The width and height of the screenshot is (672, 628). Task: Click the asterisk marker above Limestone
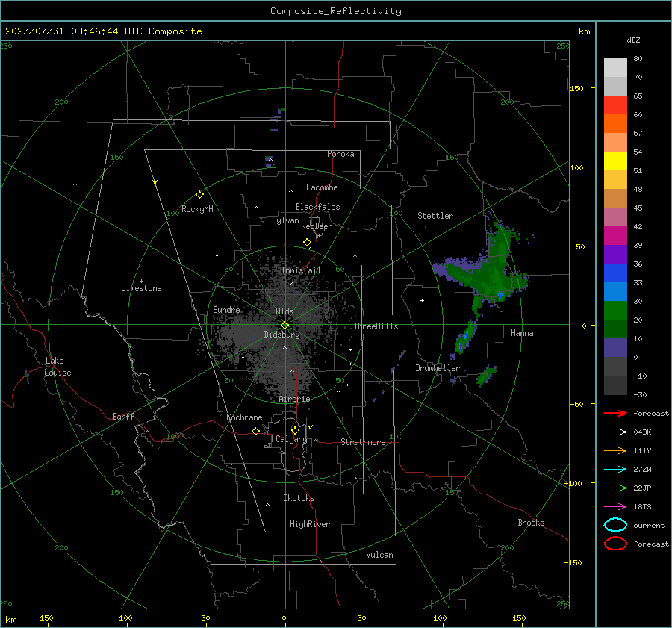click(141, 282)
